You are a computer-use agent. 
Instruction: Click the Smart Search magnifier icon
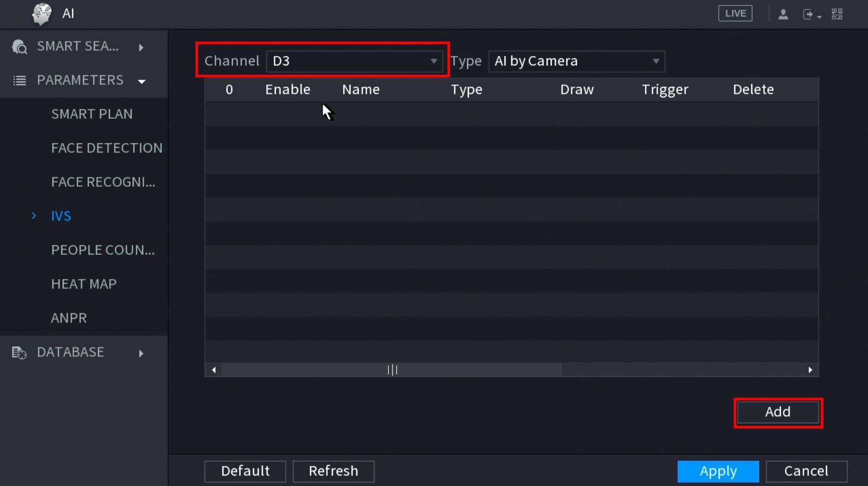pos(20,47)
